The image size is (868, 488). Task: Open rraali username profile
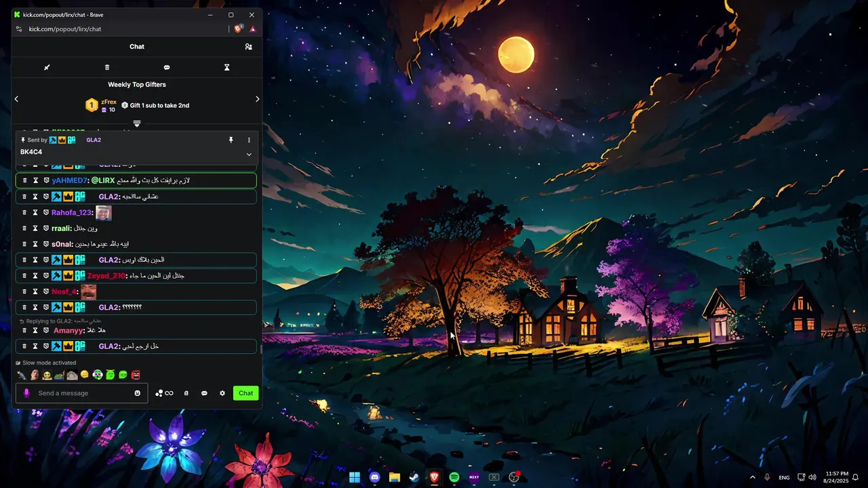(61, 228)
